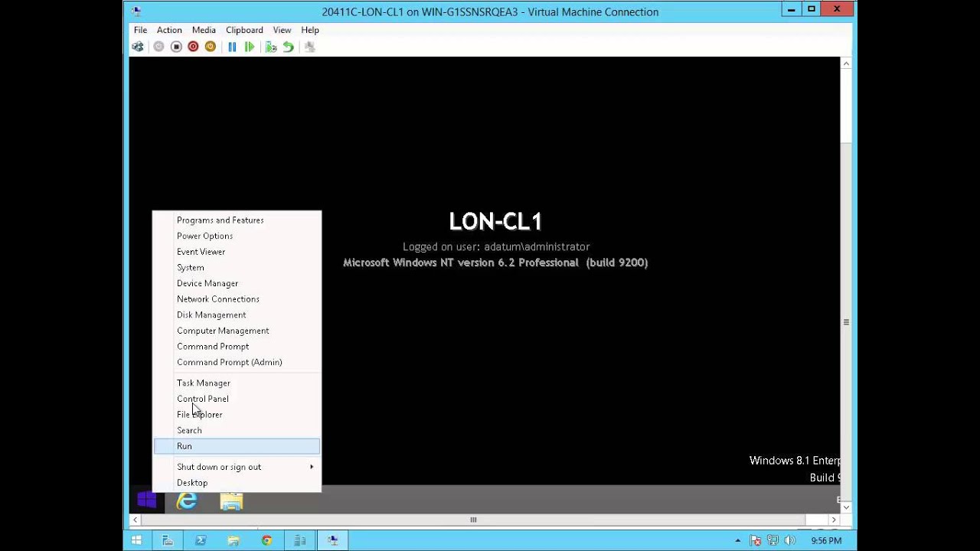
Task: Click the host Windows Start button
Action: (136, 540)
